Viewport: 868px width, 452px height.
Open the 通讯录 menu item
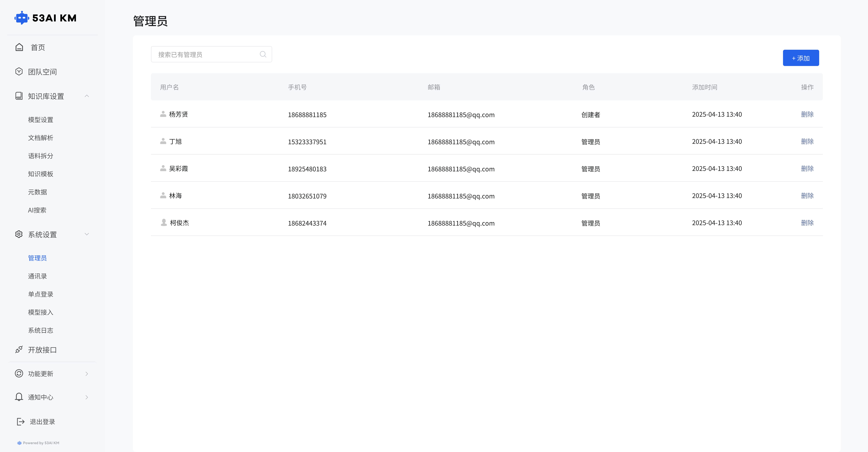(37, 276)
